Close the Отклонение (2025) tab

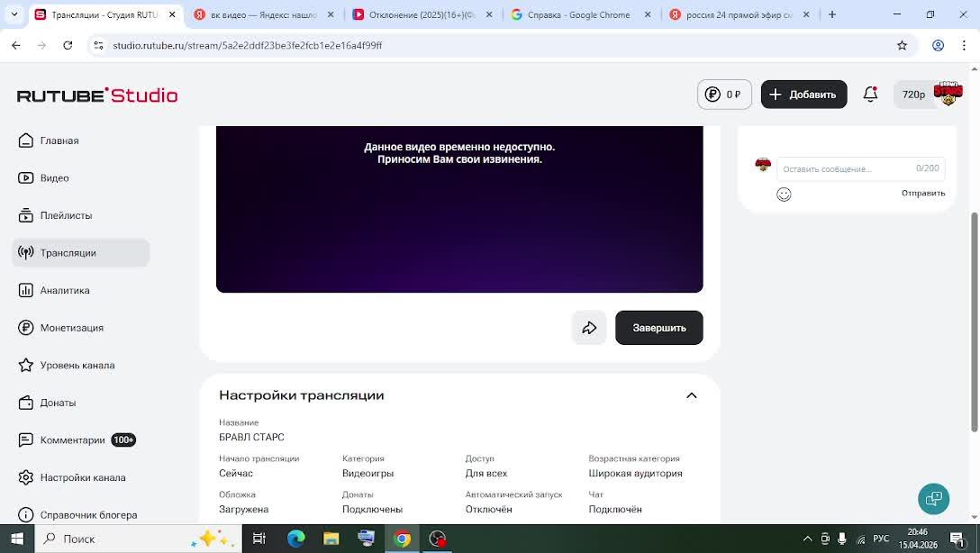[x=489, y=14]
